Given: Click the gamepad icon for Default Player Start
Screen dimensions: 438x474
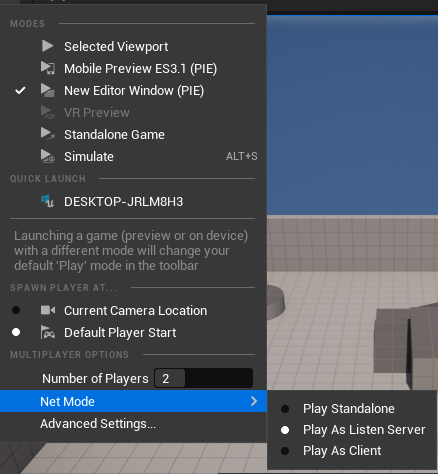Looking at the screenshot, I should coord(48,332).
